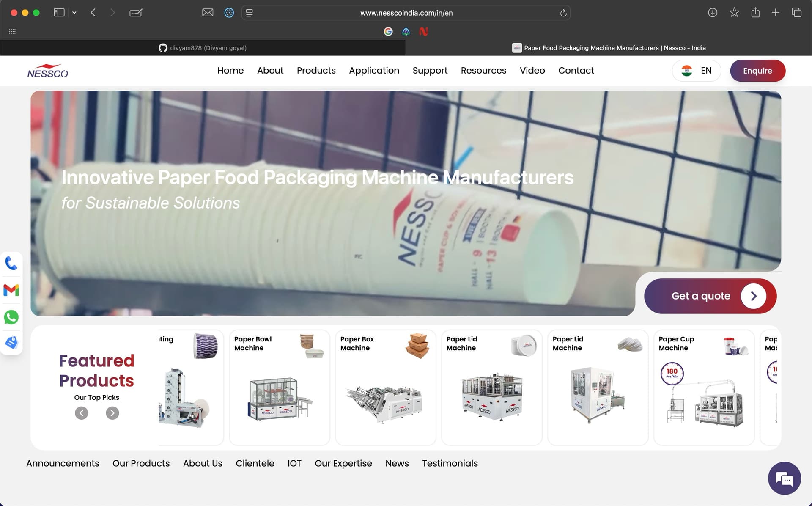
Task: Open the Application menu item
Action: 374,71
